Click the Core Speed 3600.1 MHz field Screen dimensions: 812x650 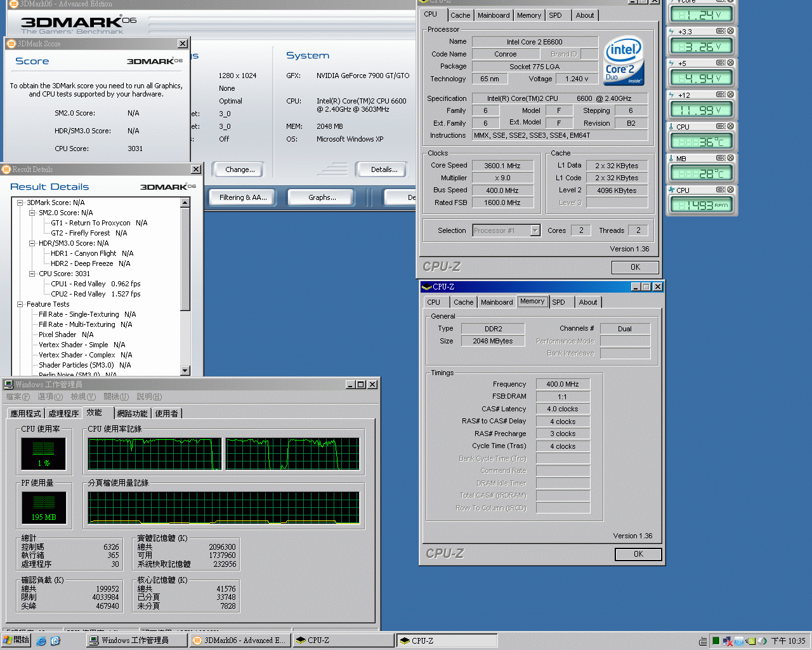pyautogui.click(x=502, y=166)
